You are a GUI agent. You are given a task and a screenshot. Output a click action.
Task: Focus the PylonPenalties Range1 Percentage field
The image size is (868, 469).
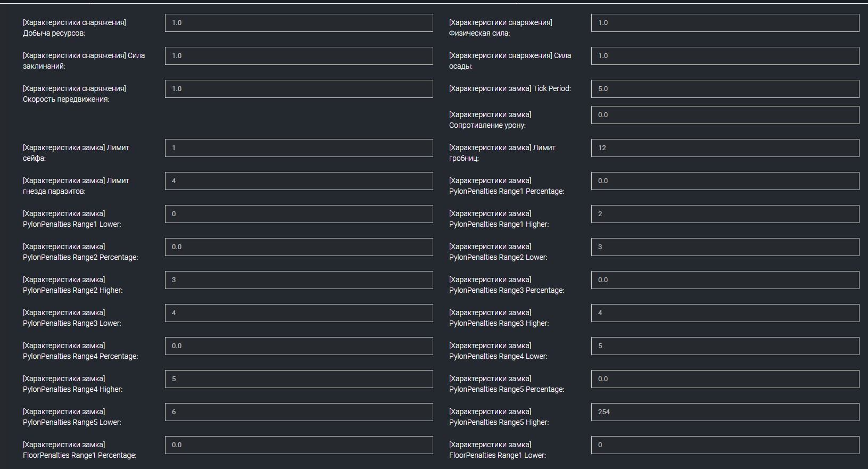(725, 181)
